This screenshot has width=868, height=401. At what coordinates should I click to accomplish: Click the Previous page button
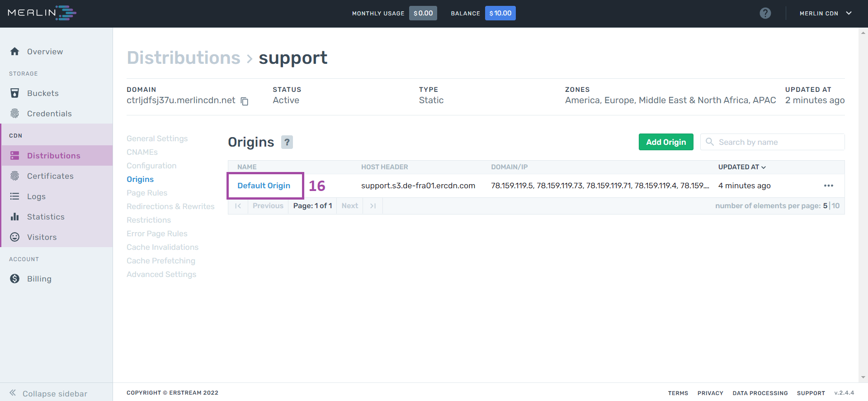pos(268,206)
